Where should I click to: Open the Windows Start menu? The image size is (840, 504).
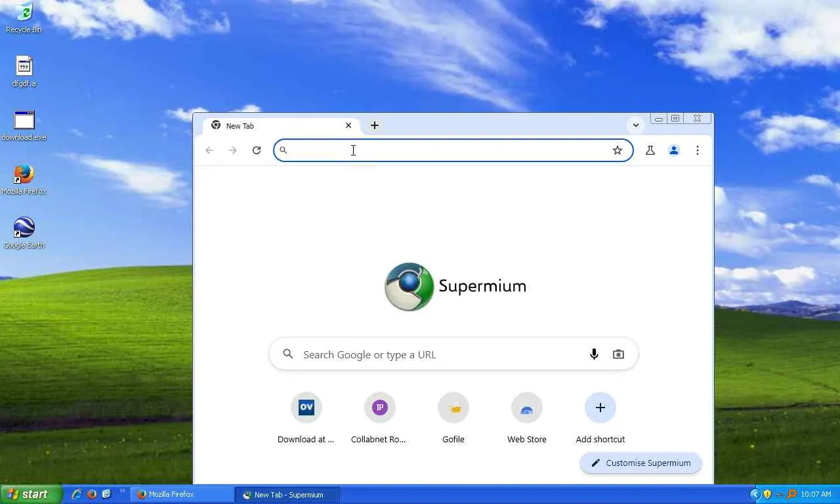pos(31,494)
